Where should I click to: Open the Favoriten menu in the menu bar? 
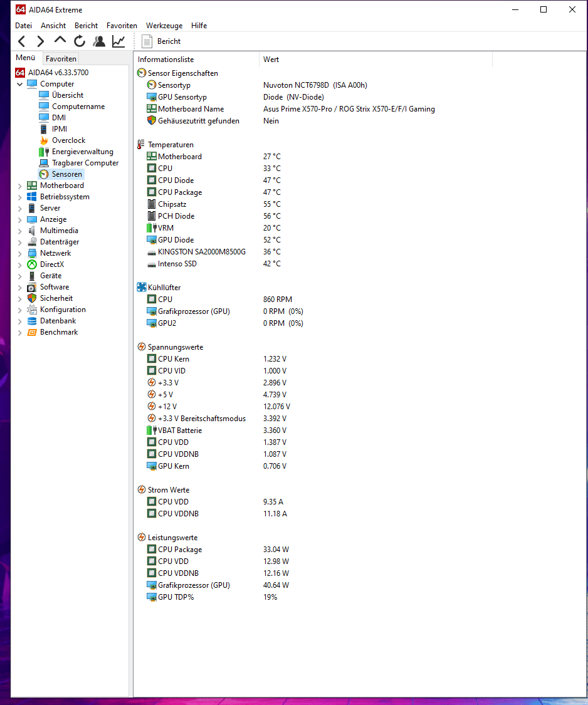(x=122, y=26)
